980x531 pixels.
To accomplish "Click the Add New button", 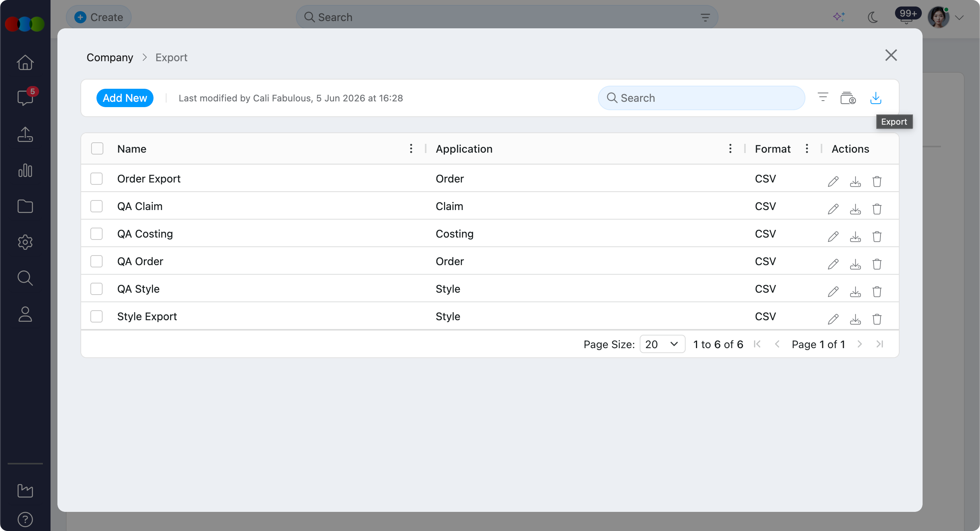I will point(125,98).
